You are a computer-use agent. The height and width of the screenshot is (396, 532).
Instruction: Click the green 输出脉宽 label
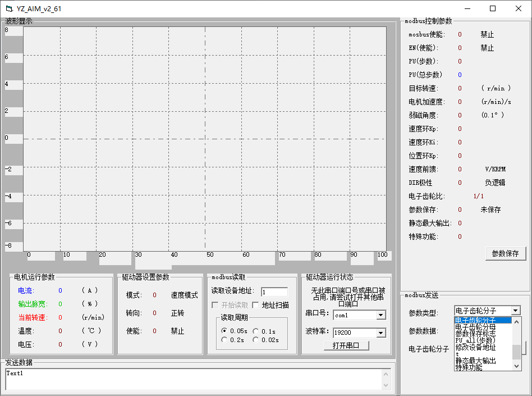[x=33, y=304]
